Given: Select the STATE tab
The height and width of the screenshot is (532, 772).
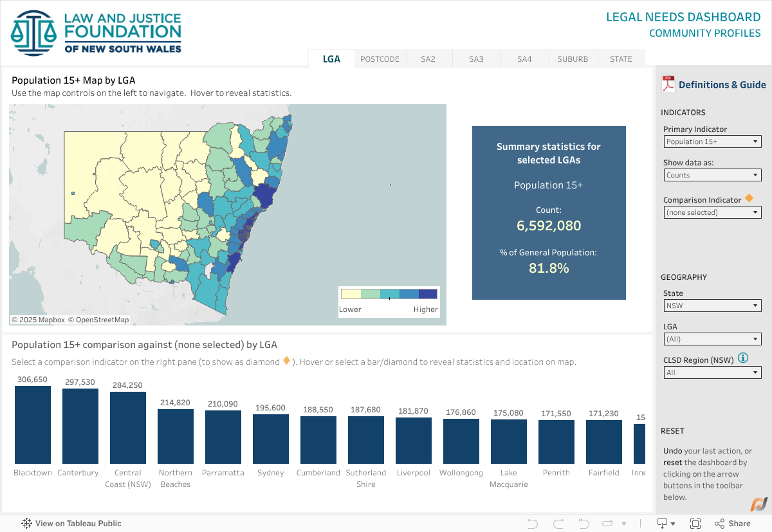Looking at the screenshot, I should pos(620,58).
